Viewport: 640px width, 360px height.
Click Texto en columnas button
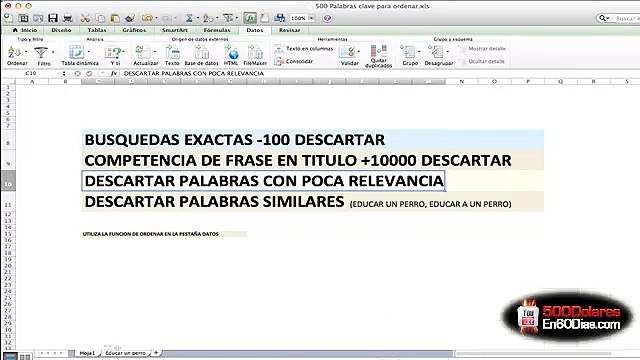point(304,49)
